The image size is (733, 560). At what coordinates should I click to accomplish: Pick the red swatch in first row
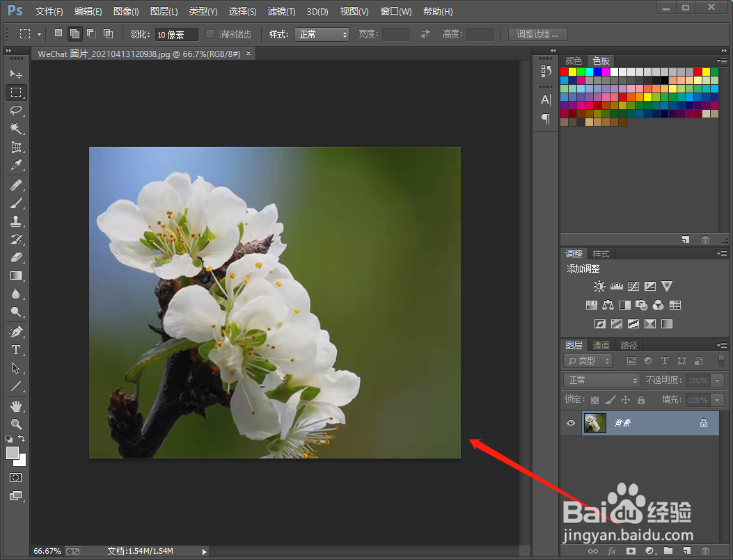tap(565, 72)
